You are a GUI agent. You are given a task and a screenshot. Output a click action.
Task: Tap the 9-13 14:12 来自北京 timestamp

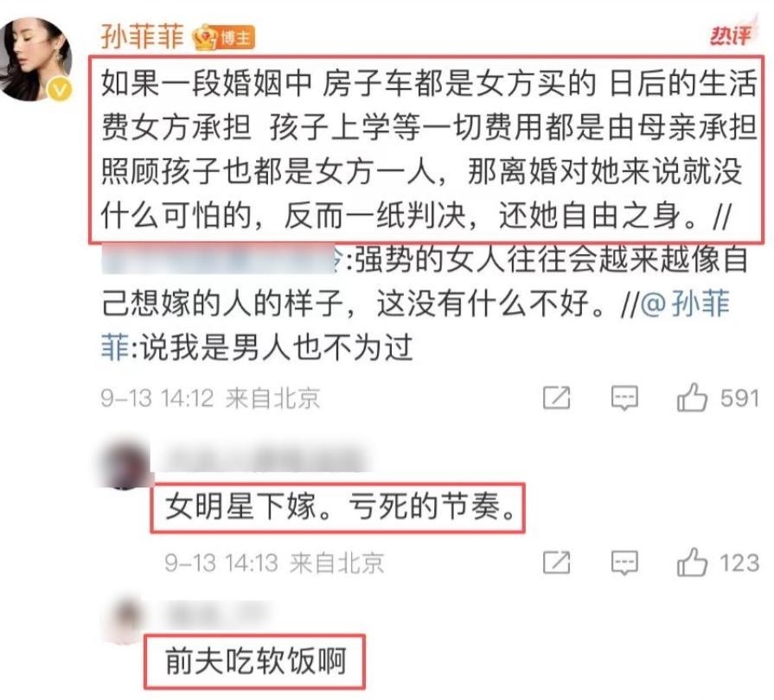click(x=210, y=398)
